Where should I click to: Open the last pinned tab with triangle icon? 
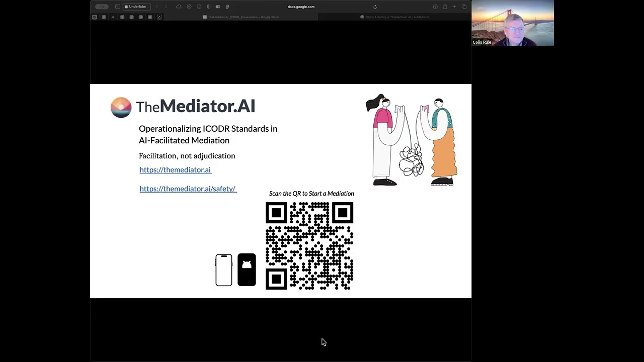pyautogui.click(x=159, y=17)
